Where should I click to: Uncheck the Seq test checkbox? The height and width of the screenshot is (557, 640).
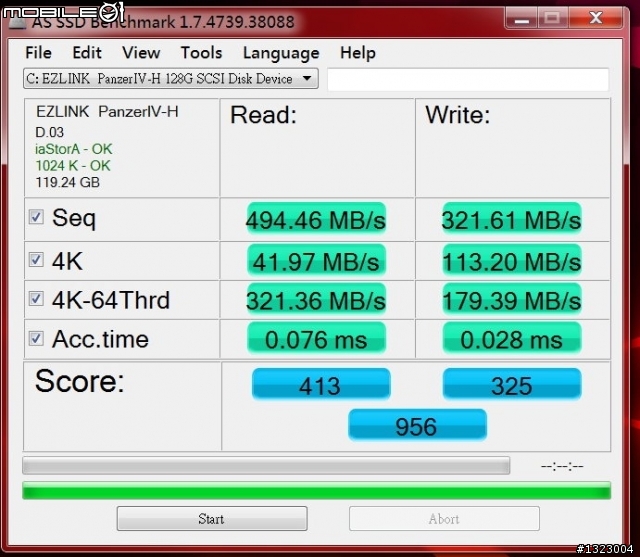[36, 217]
